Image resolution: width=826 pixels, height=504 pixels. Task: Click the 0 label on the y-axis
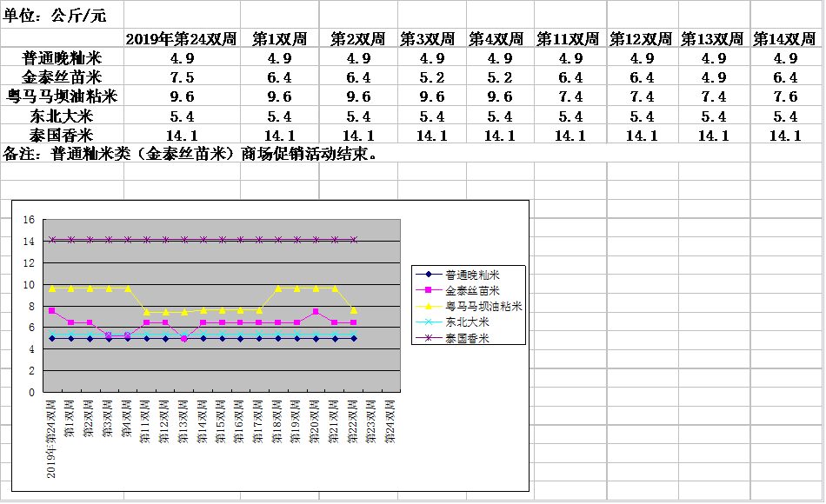(32, 392)
